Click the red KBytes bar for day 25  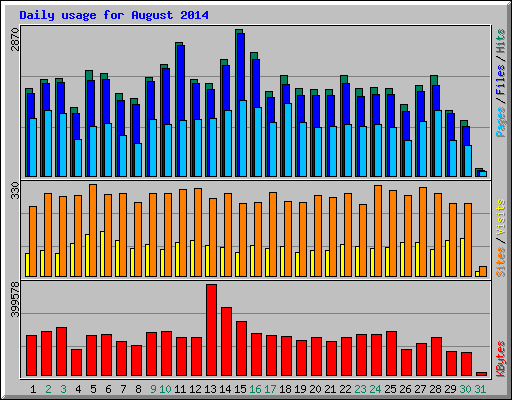pos(391,353)
